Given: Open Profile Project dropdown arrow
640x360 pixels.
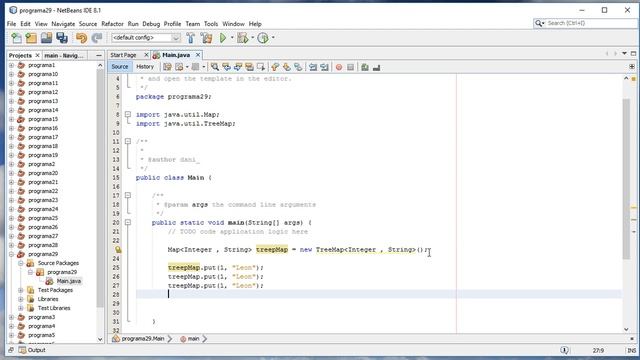Looking at the screenshot, I should point(273,38).
